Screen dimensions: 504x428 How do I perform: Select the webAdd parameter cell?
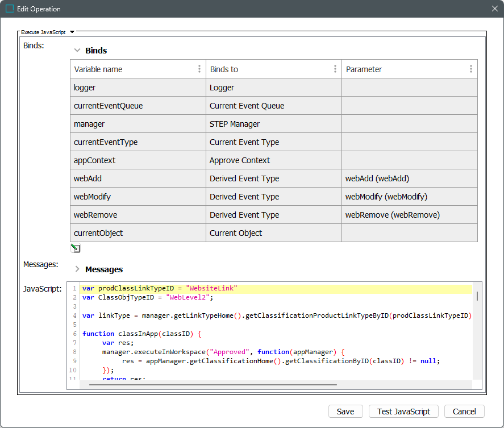[x=409, y=178]
